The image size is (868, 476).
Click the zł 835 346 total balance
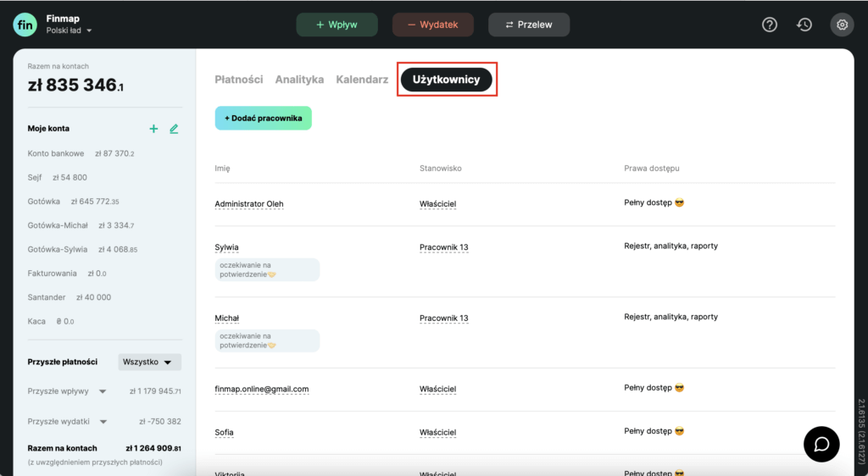75,86
